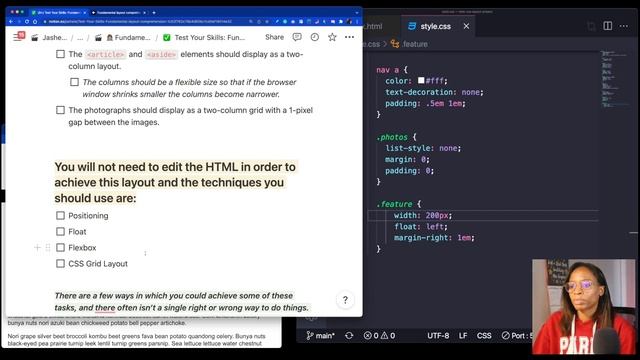The height and width of the screenshot is (360, 640).
Task: Click the float: left declaration
Action: coord(421,227)
